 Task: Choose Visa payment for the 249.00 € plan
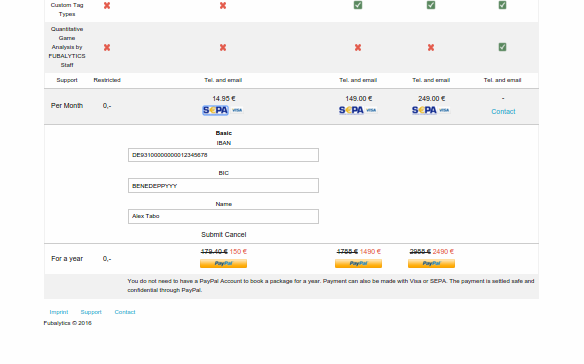pyautogui.click(x=444, y=110)
